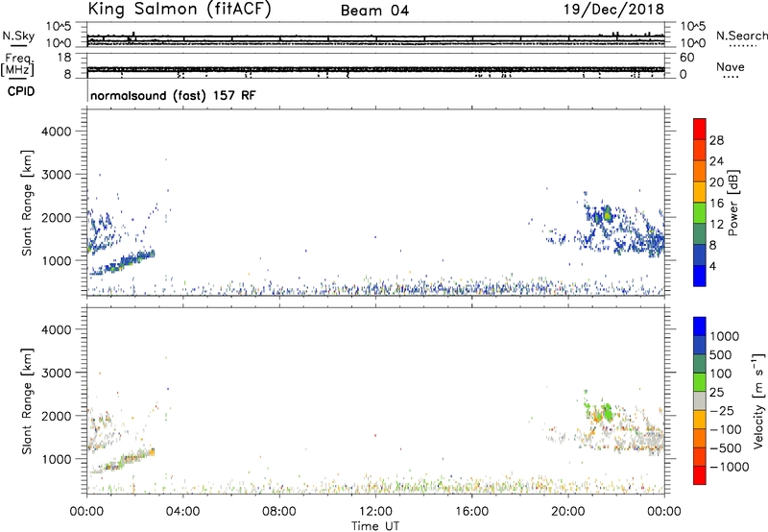Click the CPID label
This screenshot has width=768, height=532.
tap(21, 91)
